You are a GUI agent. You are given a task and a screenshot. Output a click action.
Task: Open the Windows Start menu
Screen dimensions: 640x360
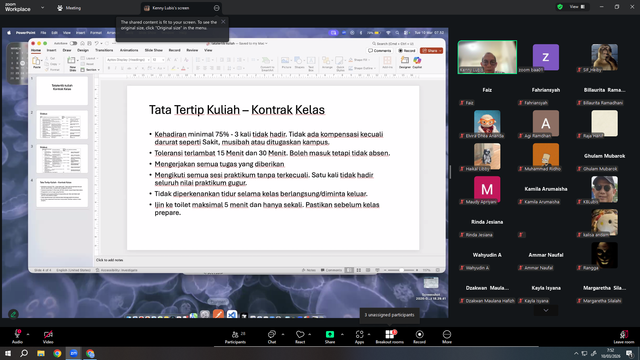tap(7, 353)
